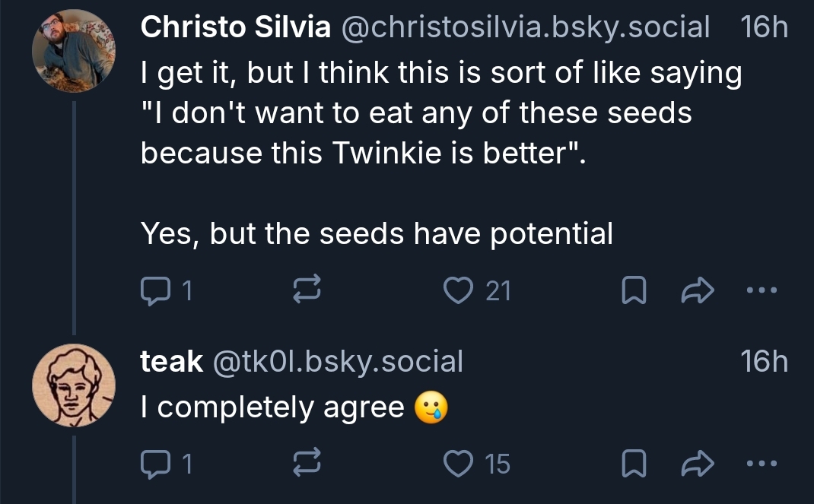
Task: Like Christo Silvia's post
Action: coord(459,290)
